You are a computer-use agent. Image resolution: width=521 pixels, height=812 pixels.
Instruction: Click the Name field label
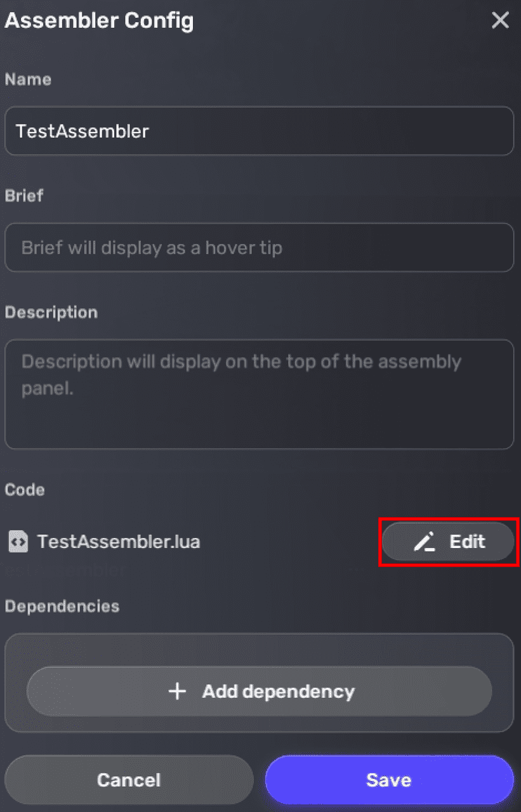point(28,79)
